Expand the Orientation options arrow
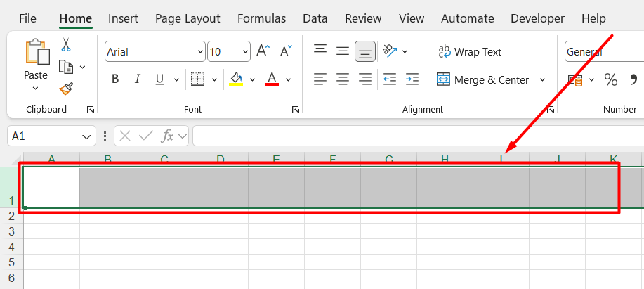The height and width of the screenshot is (289, 644). tap(405, 51)
